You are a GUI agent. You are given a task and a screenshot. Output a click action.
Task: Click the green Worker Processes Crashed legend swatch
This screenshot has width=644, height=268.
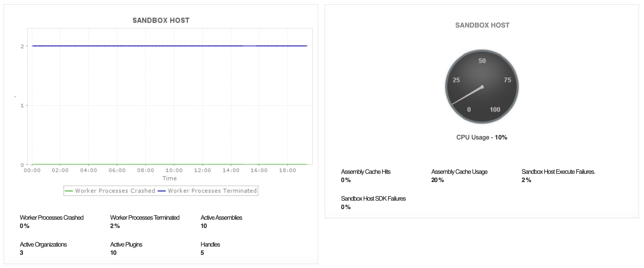tap(69, 191)
